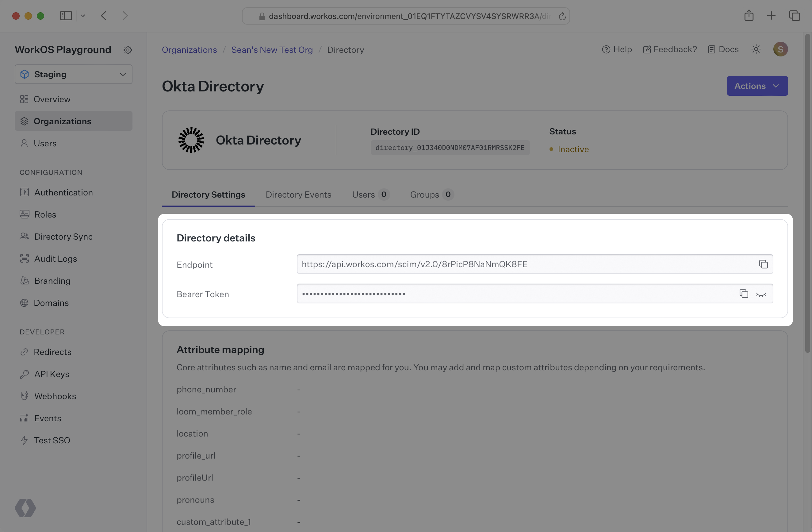
Task: Click the Directory Sync sidebar icon
Action: [x=24, y=236]
